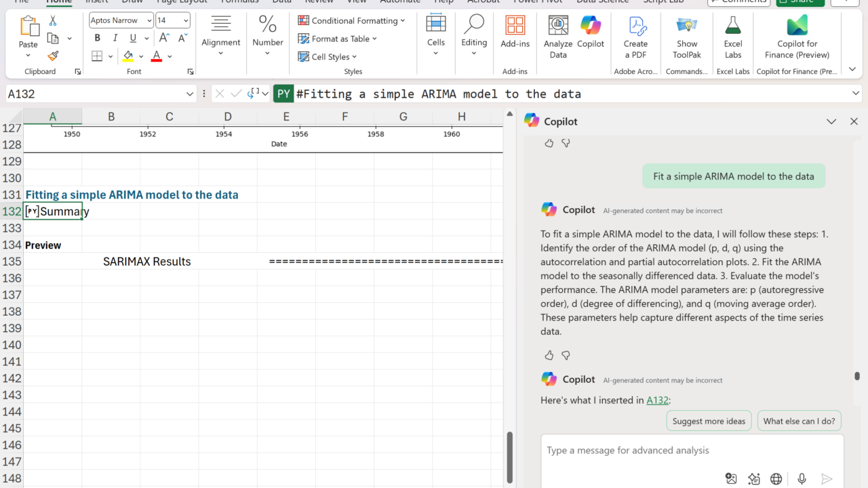Open Excel Labs flask icon
The height and width of the screenshot is (488, 868).
click(733, 38)
